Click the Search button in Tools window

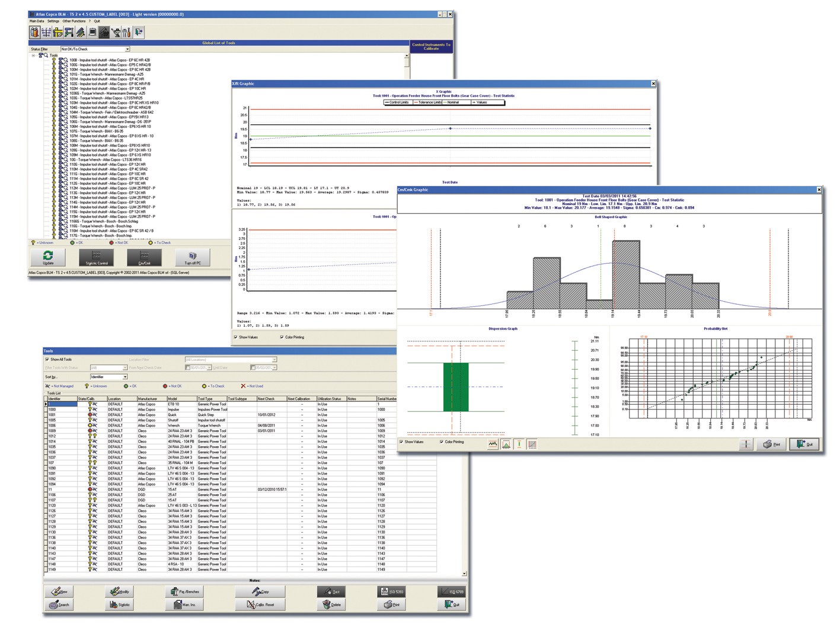point(60,605)
